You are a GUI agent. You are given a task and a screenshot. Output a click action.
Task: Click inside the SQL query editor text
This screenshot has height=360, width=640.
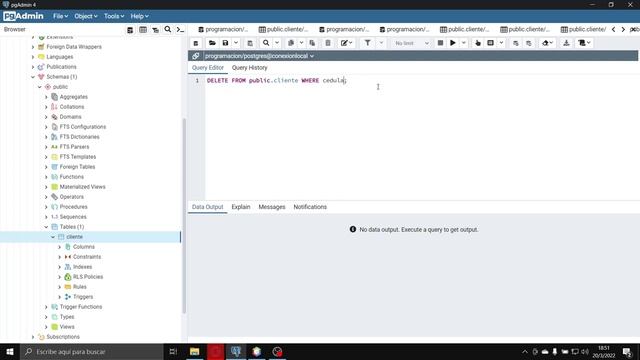pos(276,80)
